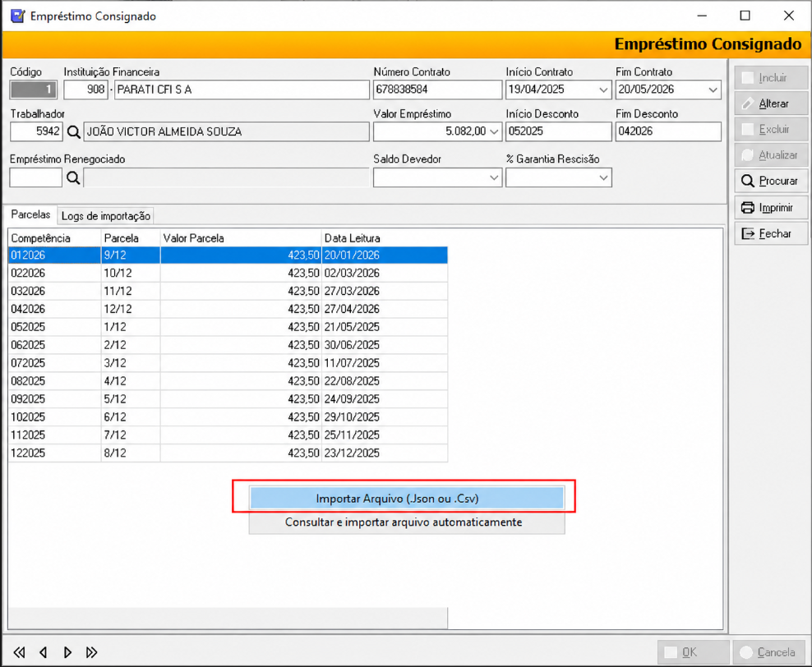This screenshot has width=812, height=667.
Task: Go to the last record
Action: [92, 652]
